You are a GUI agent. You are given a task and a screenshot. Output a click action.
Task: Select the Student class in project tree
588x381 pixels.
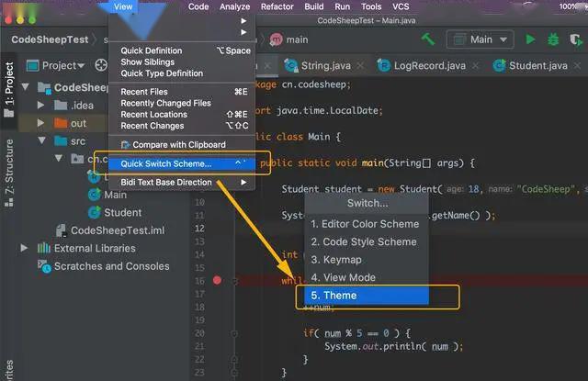[x=122, y=212]
